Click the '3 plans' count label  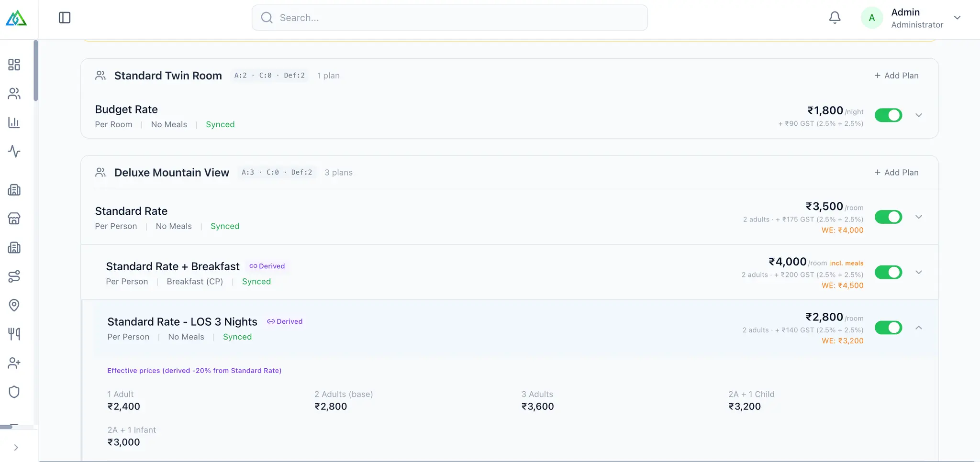(338, 173)
